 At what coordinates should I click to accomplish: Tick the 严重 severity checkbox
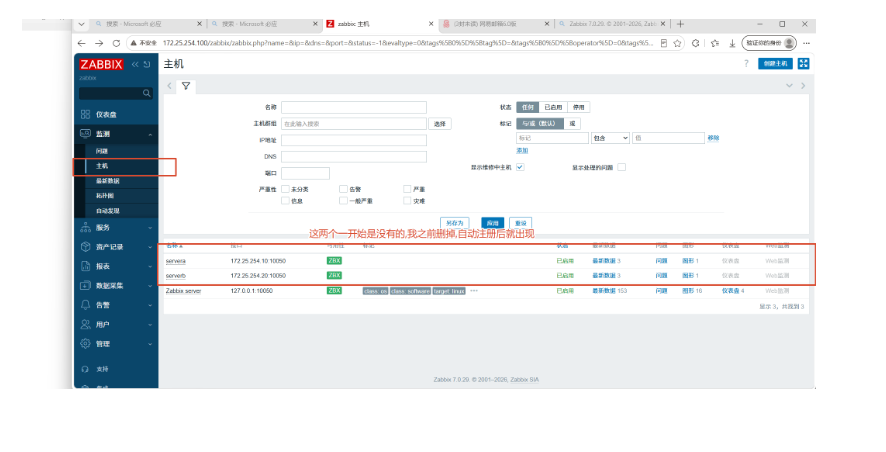(x=407, y=189)
